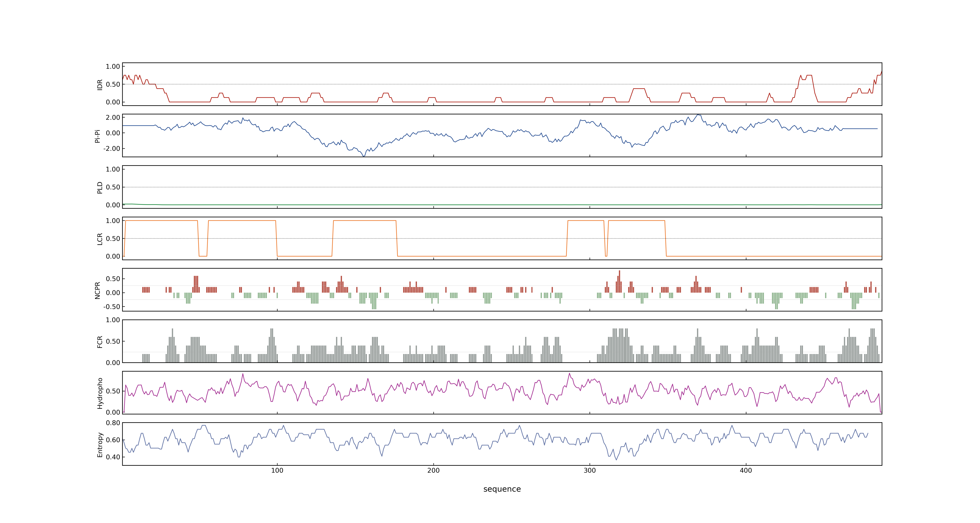This screenshot has height=523, width=980.
Task: Click the -0.50 tick on NCPR axis
Action: coord(111,306)
